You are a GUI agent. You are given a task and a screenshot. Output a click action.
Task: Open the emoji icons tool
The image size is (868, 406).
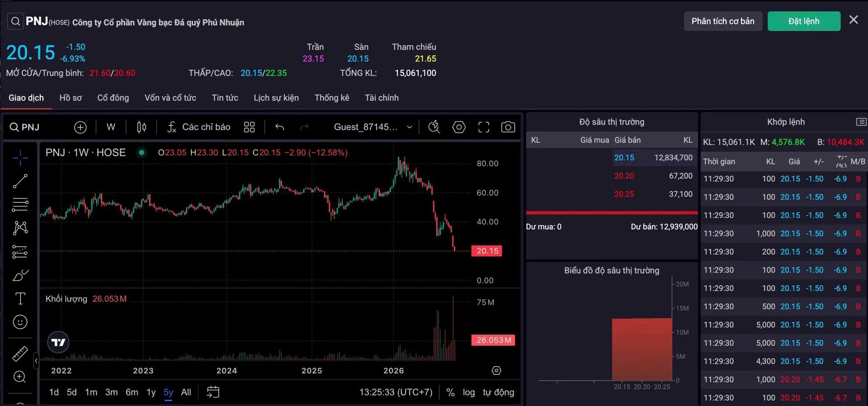click(20, 322)
